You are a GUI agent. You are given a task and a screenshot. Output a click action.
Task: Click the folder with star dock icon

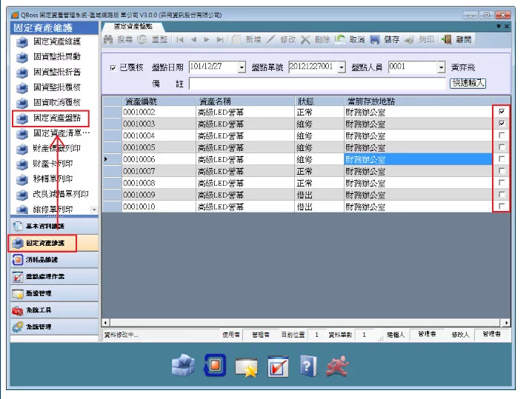click(245, 366)
